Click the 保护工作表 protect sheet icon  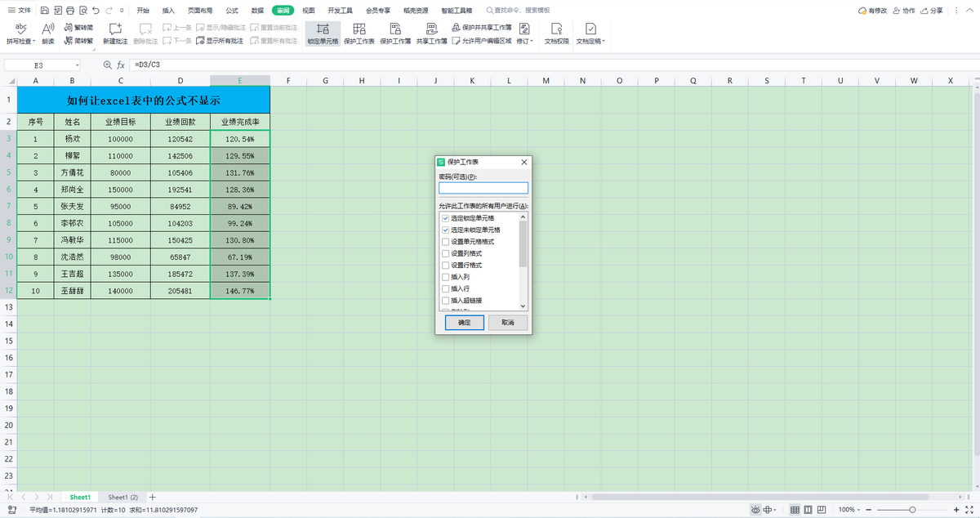(x=359, y=29)
